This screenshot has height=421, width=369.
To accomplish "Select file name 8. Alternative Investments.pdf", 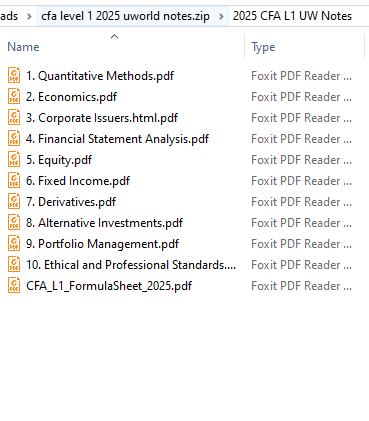I will [104, 223].
